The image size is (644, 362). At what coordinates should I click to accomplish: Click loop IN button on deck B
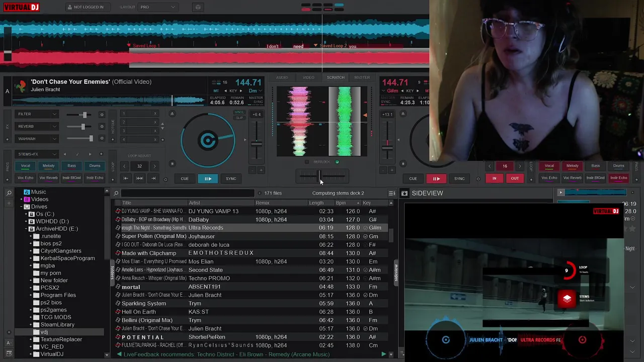(494, 178)
